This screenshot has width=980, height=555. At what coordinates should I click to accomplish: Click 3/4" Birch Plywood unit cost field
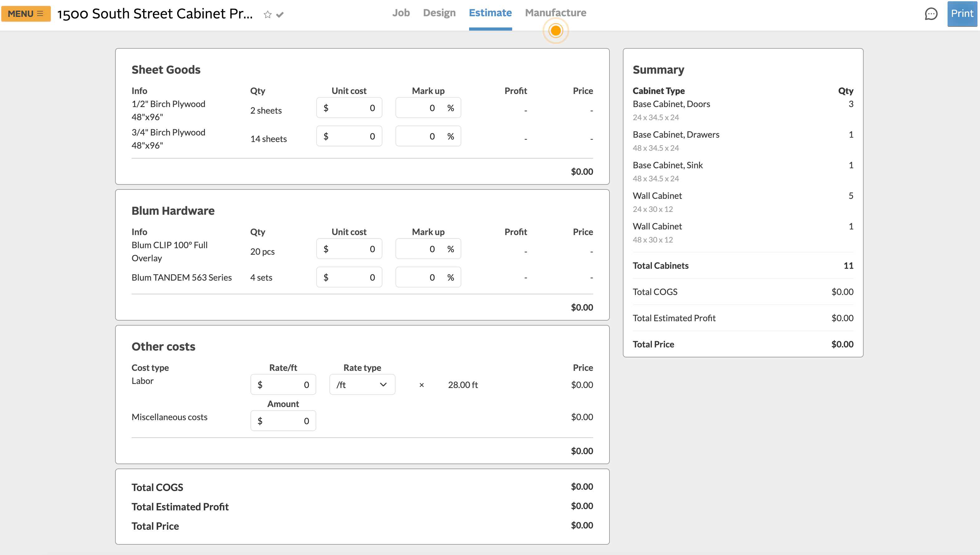349,136
